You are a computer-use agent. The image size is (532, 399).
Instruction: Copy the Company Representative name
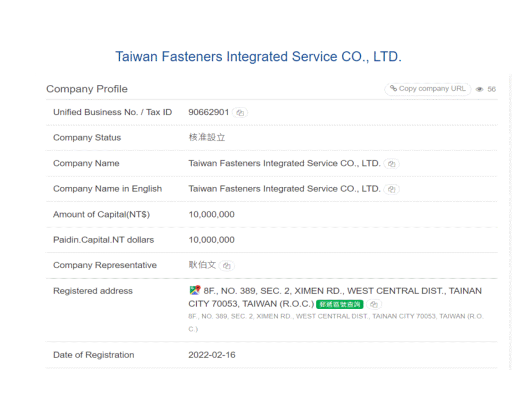coord(227,265)
